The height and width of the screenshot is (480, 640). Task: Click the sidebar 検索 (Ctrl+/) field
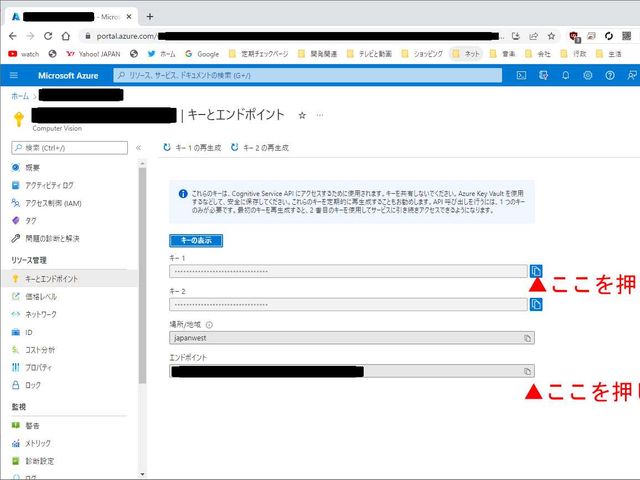pos(69,148)
